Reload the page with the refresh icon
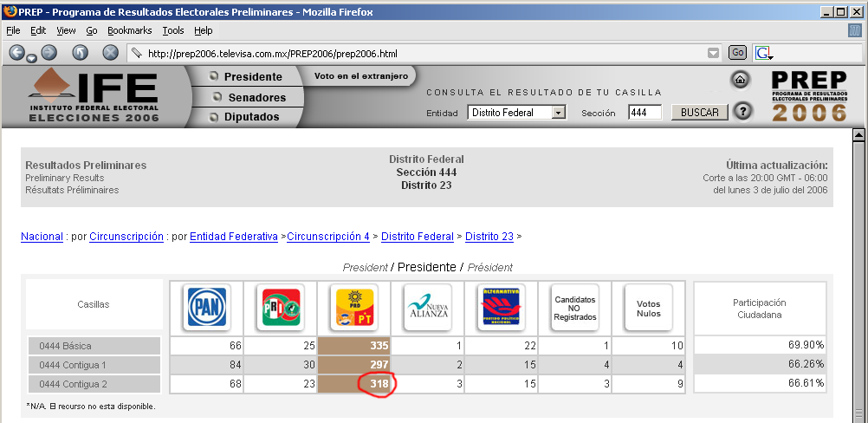The width and height of the screenshot is (868, 423). point(81,53)
